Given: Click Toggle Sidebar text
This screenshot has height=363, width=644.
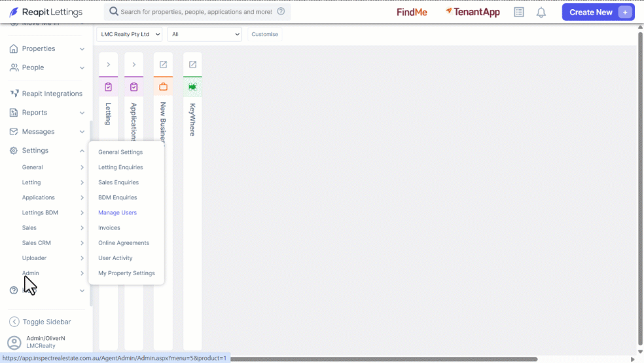Looking at the screenshot, I should click(46, 322).
